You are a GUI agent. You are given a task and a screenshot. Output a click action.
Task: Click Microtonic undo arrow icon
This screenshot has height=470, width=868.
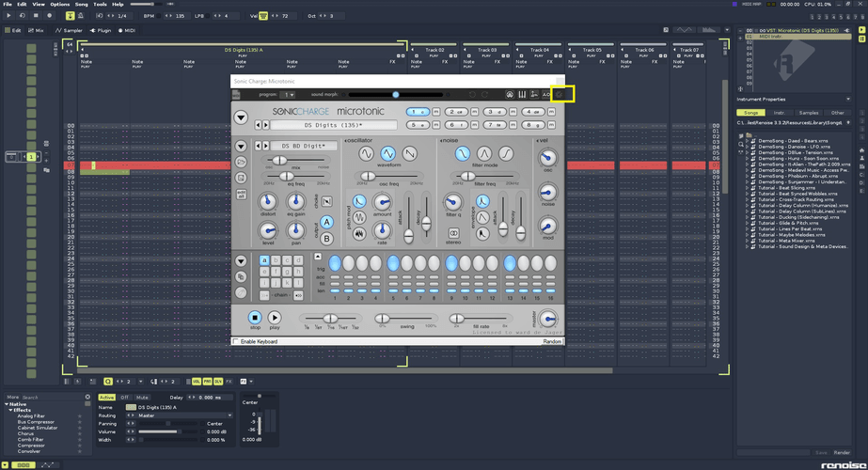pyautogui.click(x=472, y=95)
